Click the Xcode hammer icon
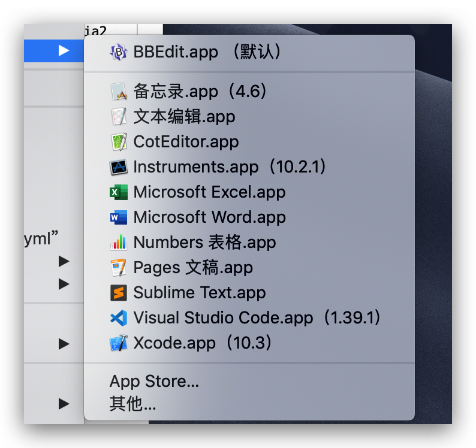Viewport: 476px width, 448px height. point(119,343)
